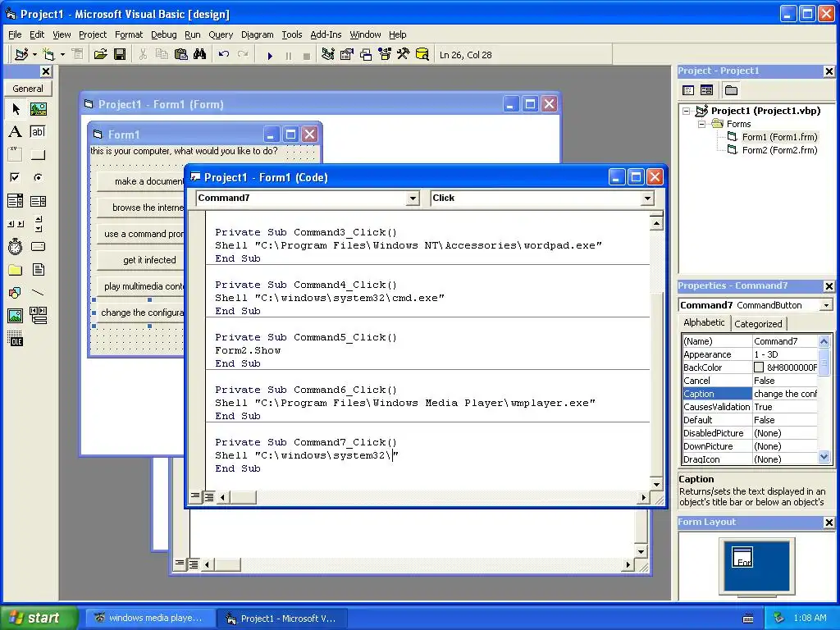Image resolution: width=840 pixels, height=630 pixels.
Task: Select the TextBox control (abl) in the toolbox
Action: tap(38, 132)
